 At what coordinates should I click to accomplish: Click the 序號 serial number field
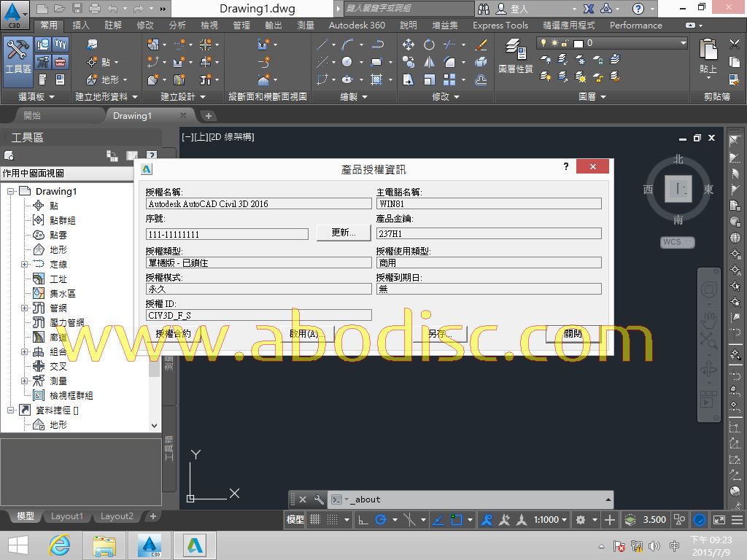pos(227,234)
